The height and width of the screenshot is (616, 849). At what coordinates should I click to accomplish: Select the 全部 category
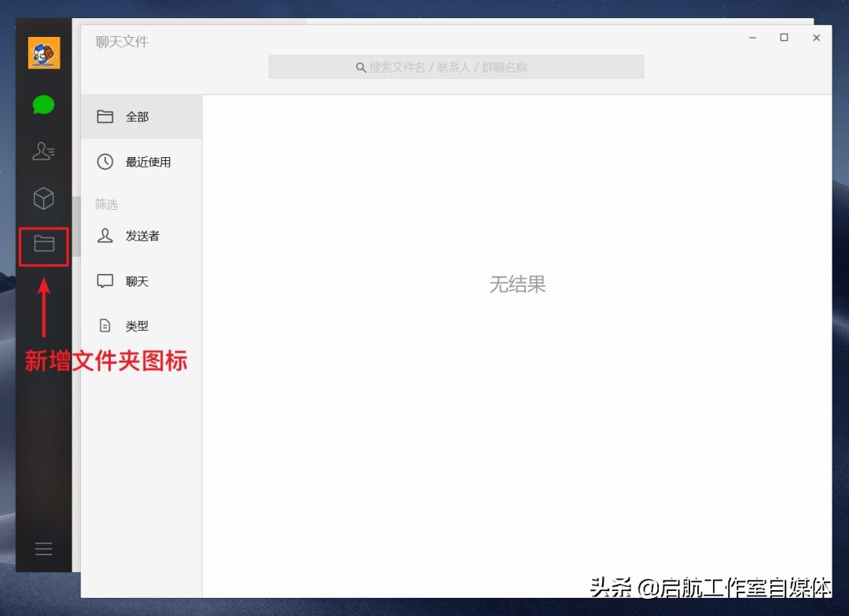[138, 115]
